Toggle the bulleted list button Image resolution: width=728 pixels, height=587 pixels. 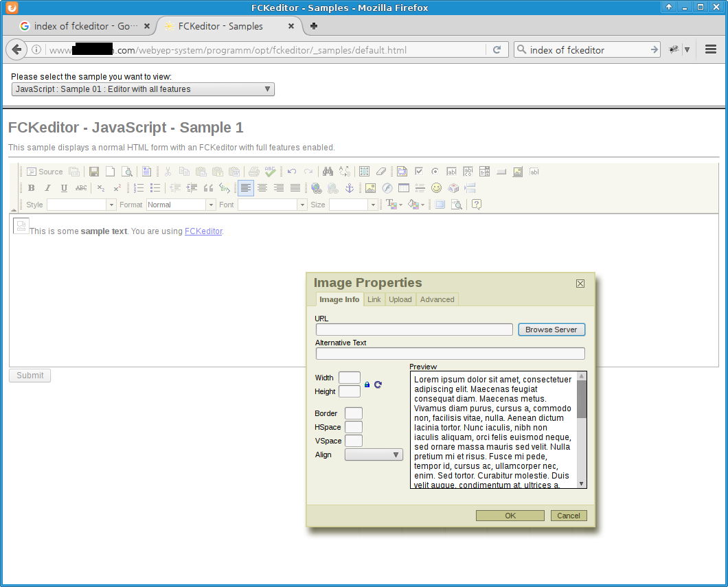(155, 188)
